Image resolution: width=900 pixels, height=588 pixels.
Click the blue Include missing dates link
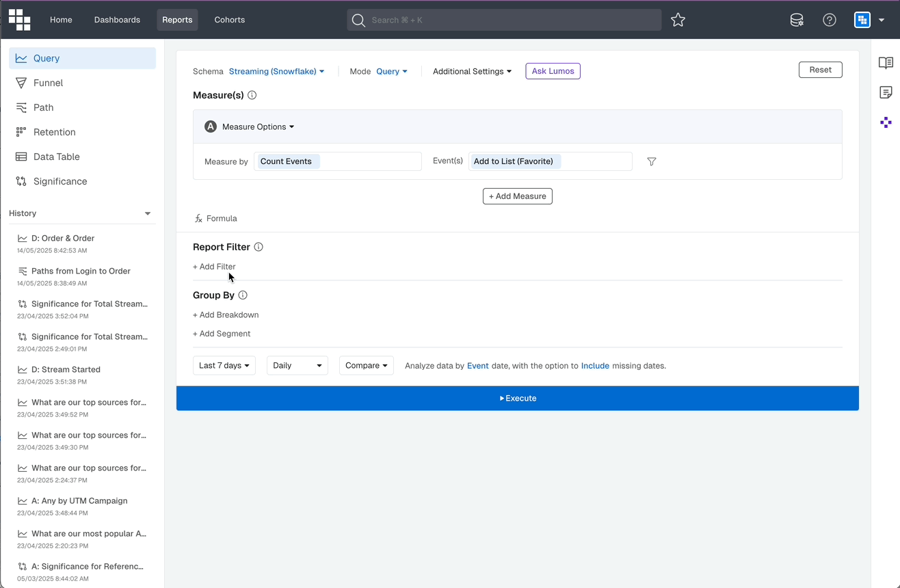pos(595,366)
